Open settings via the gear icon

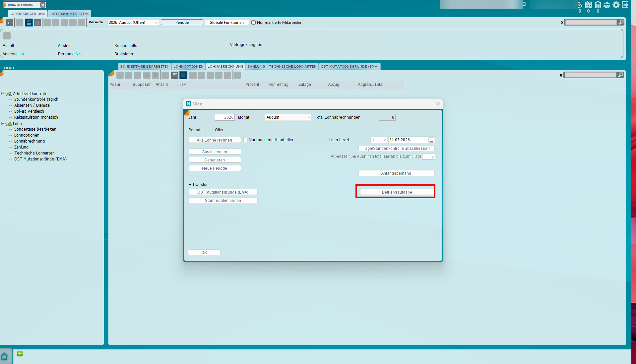point(616,5)
